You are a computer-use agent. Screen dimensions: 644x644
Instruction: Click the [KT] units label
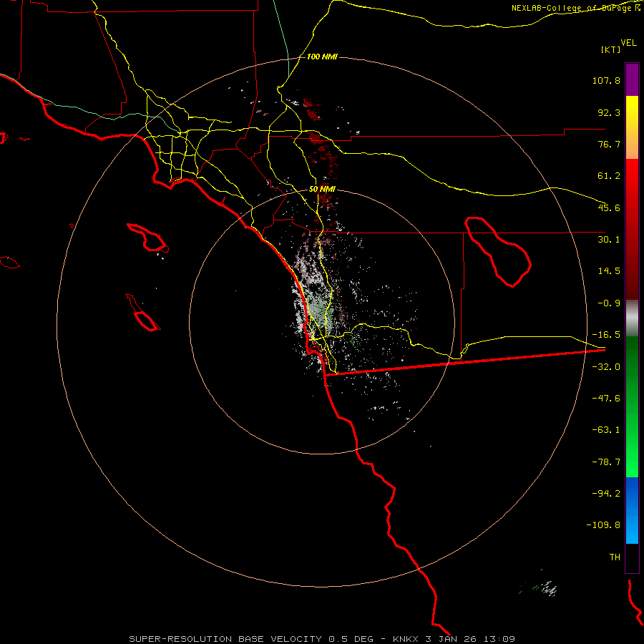[611, 49]
